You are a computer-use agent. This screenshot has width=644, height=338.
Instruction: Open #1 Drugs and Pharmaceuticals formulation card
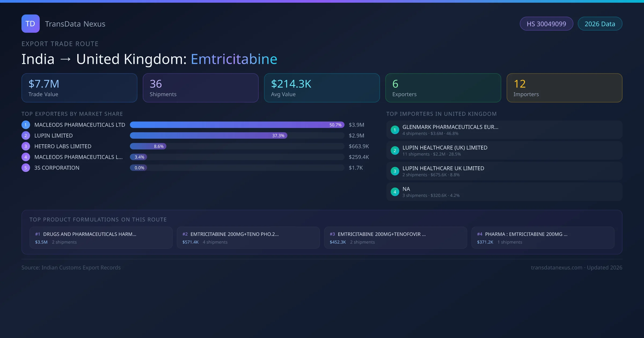pos(101,238)
